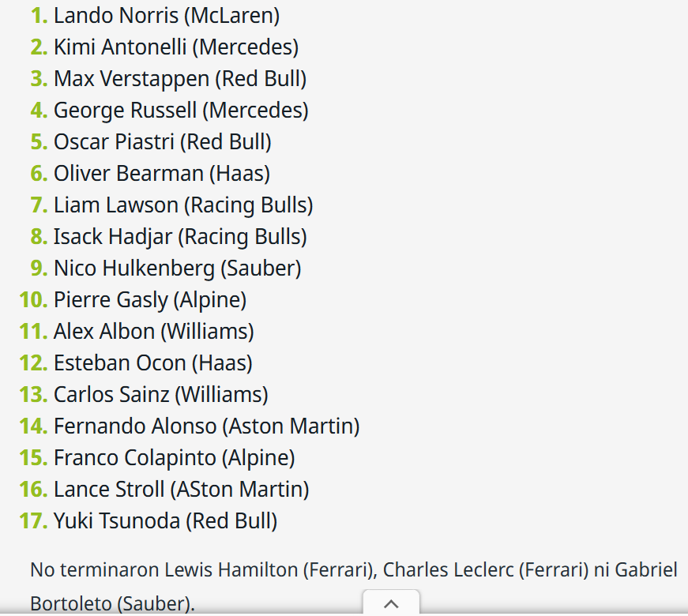
Task: Click the Oliver Bearman (Haas) line
Action: point(161,173)
